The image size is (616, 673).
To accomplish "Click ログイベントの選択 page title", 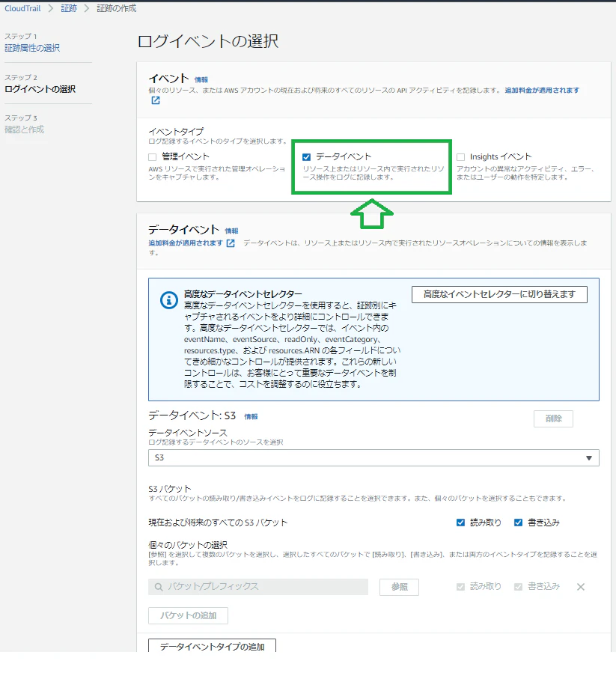I will coord(208,41).
